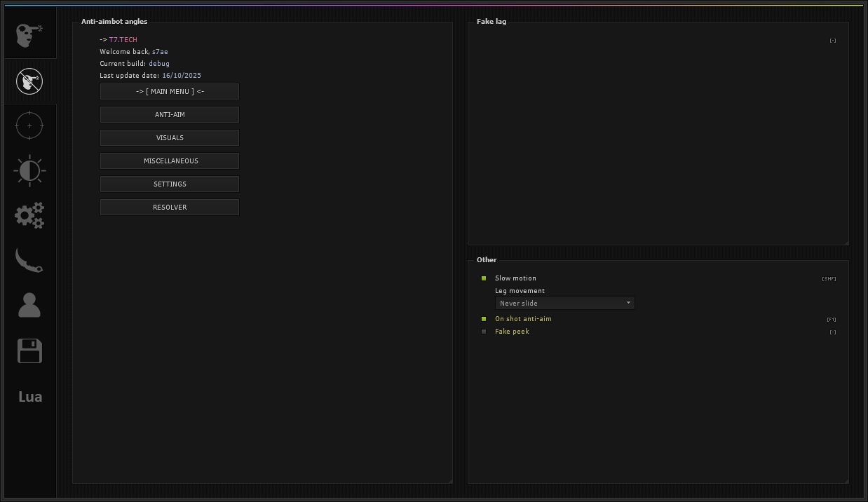This screenshot has height=502, width=868.
Task: Click the SETTINGS button
Action: (170, 184)
